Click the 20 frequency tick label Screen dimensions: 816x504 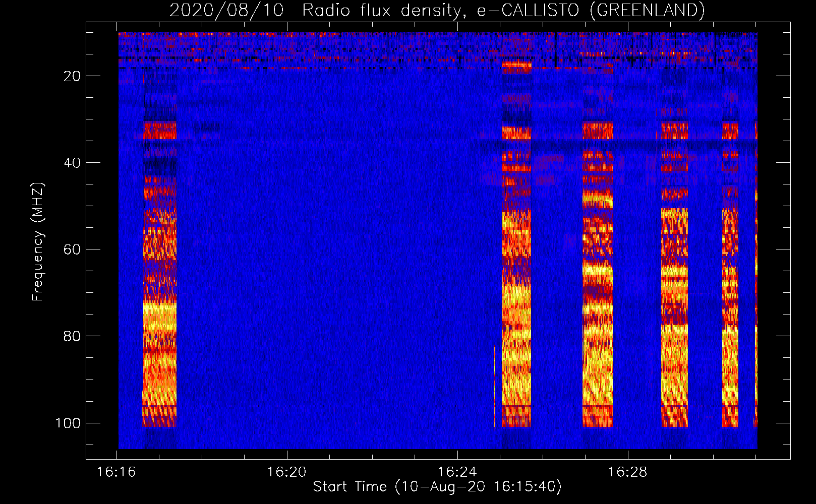click(72, 76)
